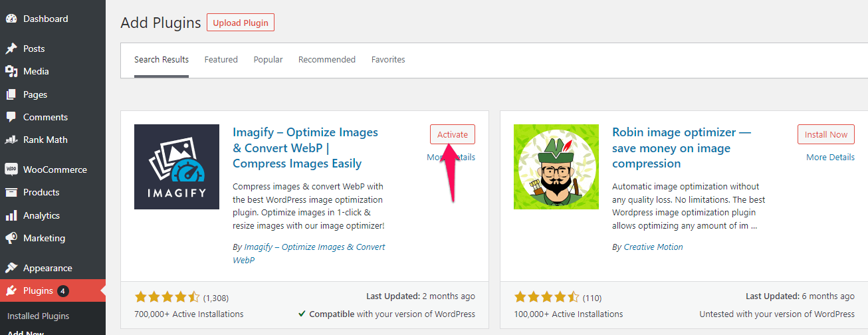The width and height of the screenshot is (868, 335).
Task: Install the Robin image optimizer plugin
Action: [x=826, y=134]
